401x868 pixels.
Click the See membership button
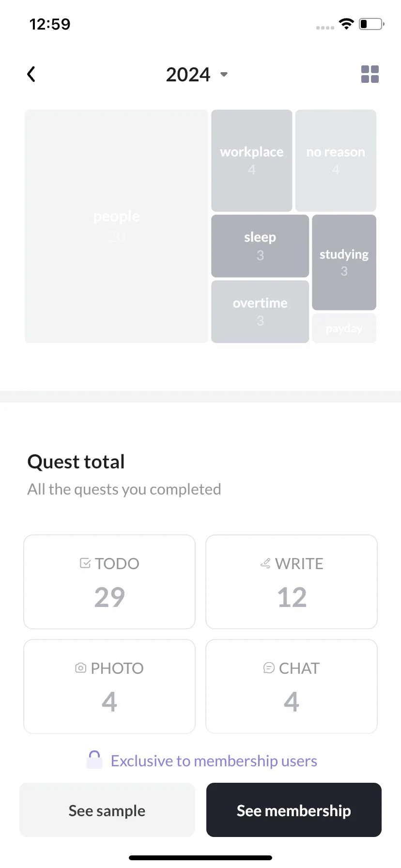(294, 810)
